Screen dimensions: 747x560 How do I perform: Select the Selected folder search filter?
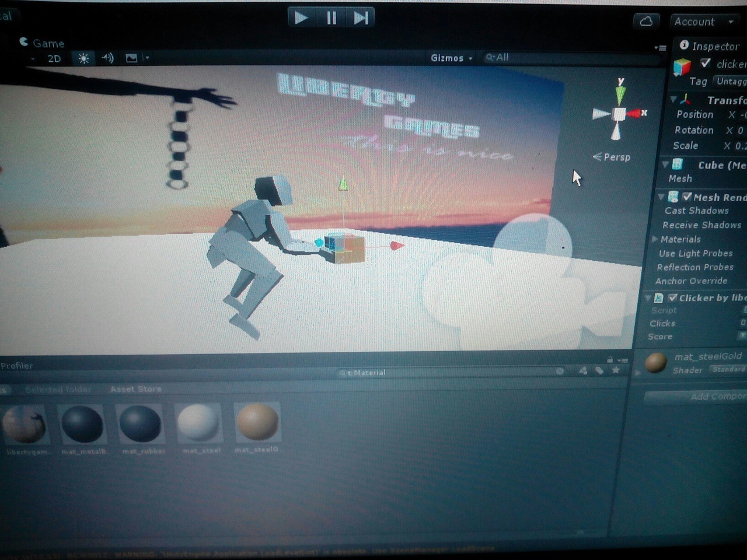(x=58, y=389)
